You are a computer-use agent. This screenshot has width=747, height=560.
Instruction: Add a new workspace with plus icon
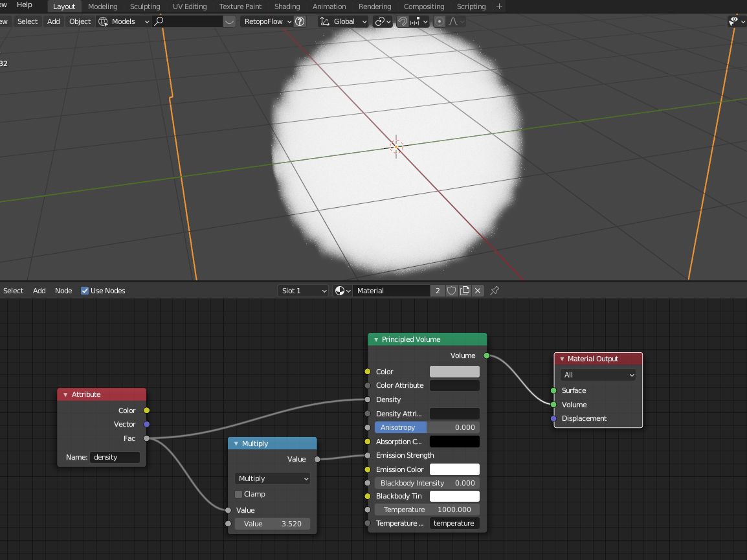[499, 6]
